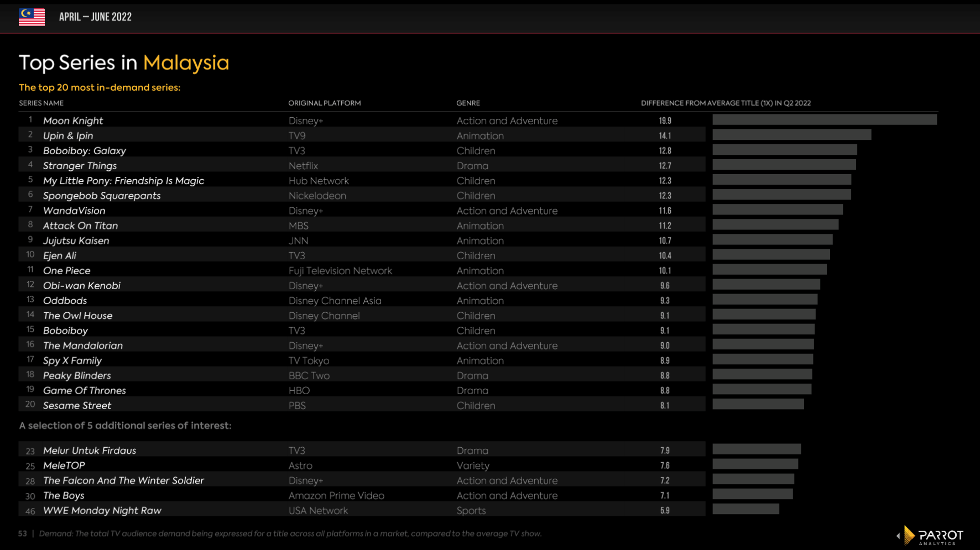Select the 'Boboiboy: Galaxy' series name
Viewport: 980px width, 550px height.
point(85,150)
